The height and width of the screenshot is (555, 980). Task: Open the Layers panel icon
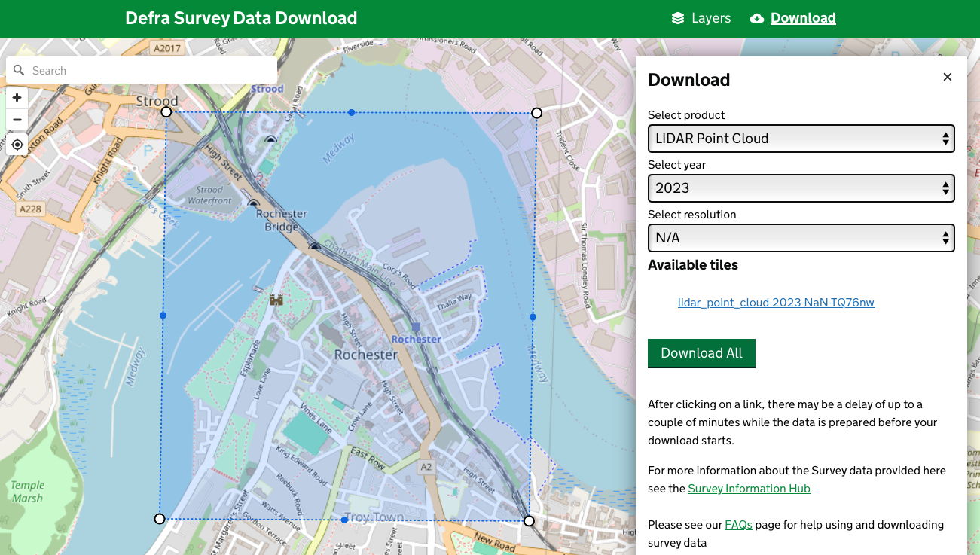[x=678, y=18]
